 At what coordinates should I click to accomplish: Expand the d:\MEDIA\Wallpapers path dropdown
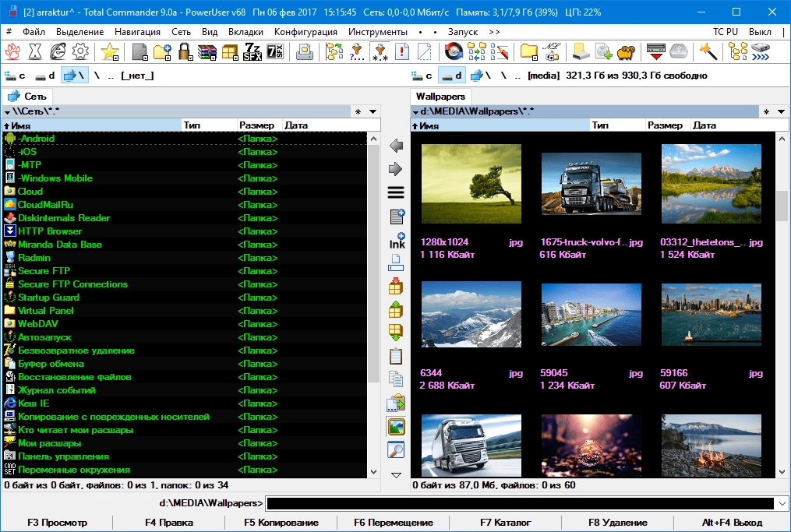coord(415,112)
